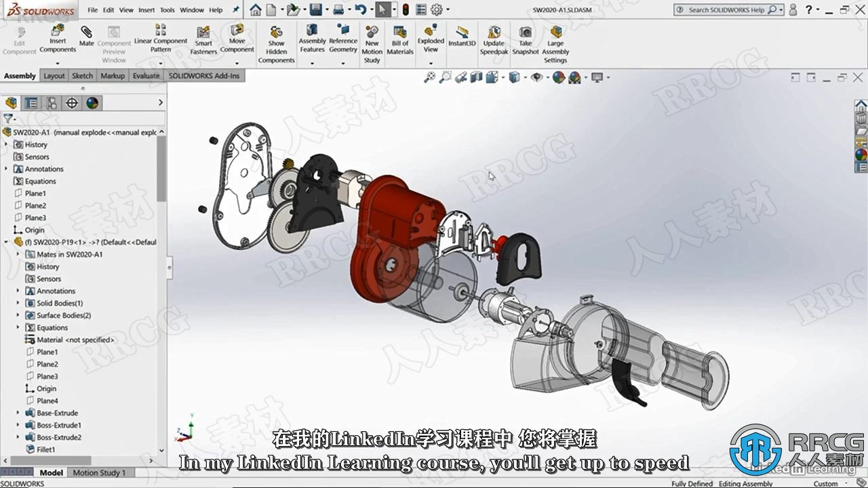Toggle Instant3D on or off
Image resolution: width=868 pixels, height=488 pixels.
point(462,36)
